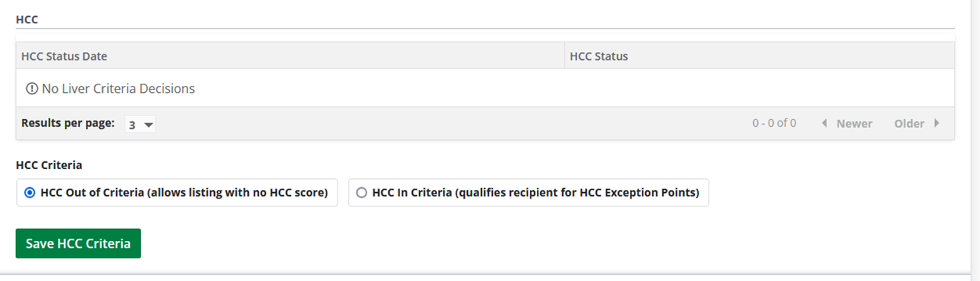Select the Results per page value 3

[x=132, y=125]
